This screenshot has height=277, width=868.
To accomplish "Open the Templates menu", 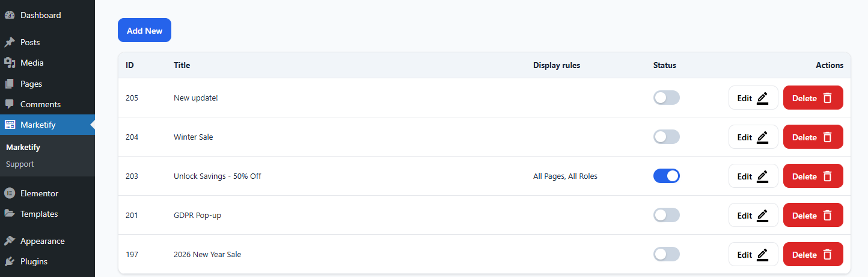I will click(x=47, y=214).
